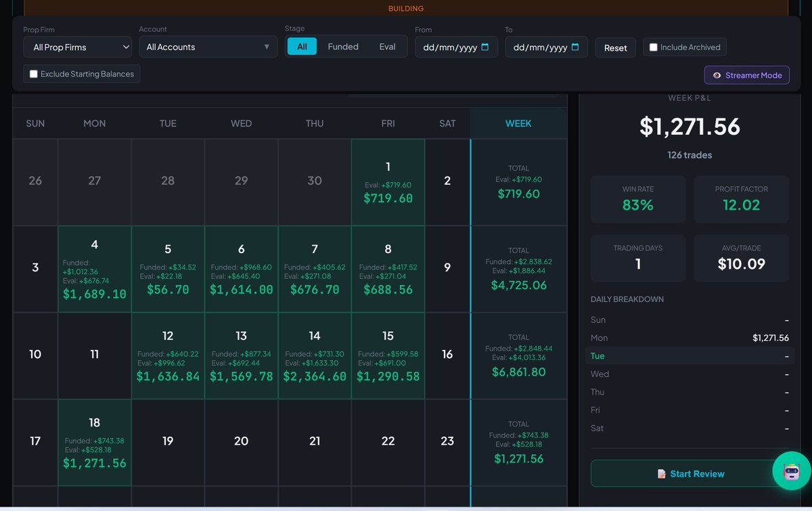Click the To date input field
This screenshot has height=511, width=812.
[547, 47]
